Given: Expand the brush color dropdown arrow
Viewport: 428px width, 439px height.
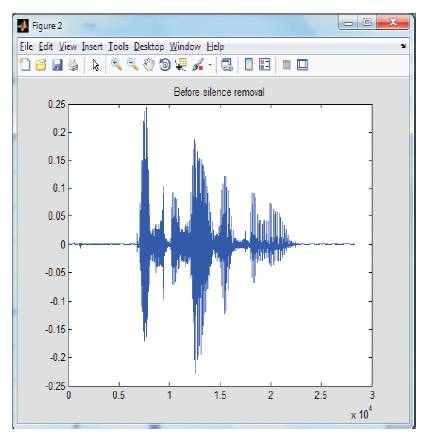Looking at the screenshot, I should [x=210, y=65].
